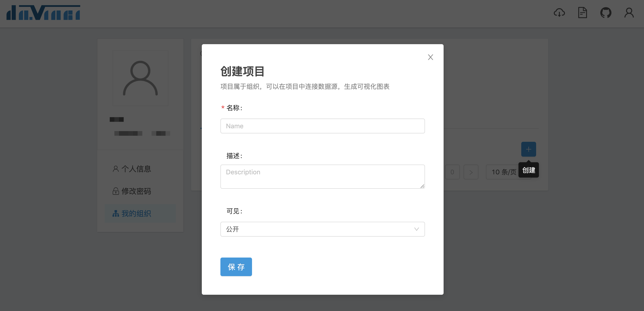Click the Davinci logo

pos(43,13)
